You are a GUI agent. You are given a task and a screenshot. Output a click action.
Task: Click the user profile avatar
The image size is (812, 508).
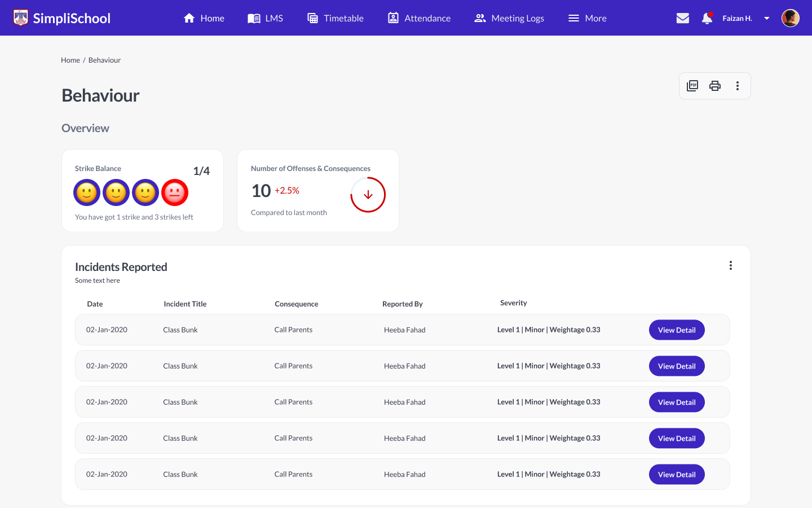coord(790,18)
